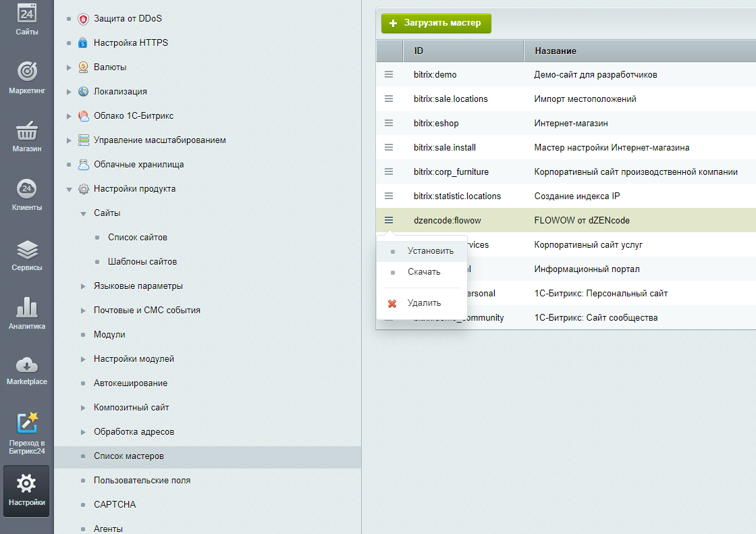Screen dimensions: 756x534
Task: Open row menu for bitrix:demo wizard
Action: pyautogui.click(x=389, y=74)
